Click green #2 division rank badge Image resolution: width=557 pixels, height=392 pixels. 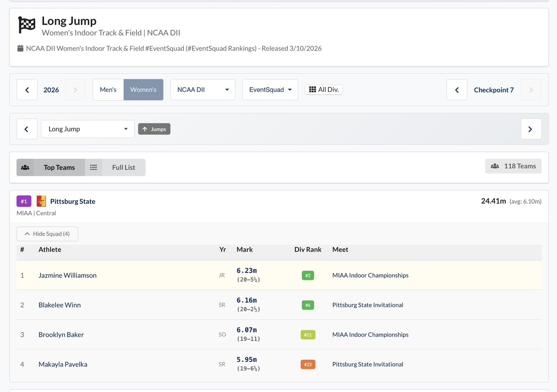point(308,276)
